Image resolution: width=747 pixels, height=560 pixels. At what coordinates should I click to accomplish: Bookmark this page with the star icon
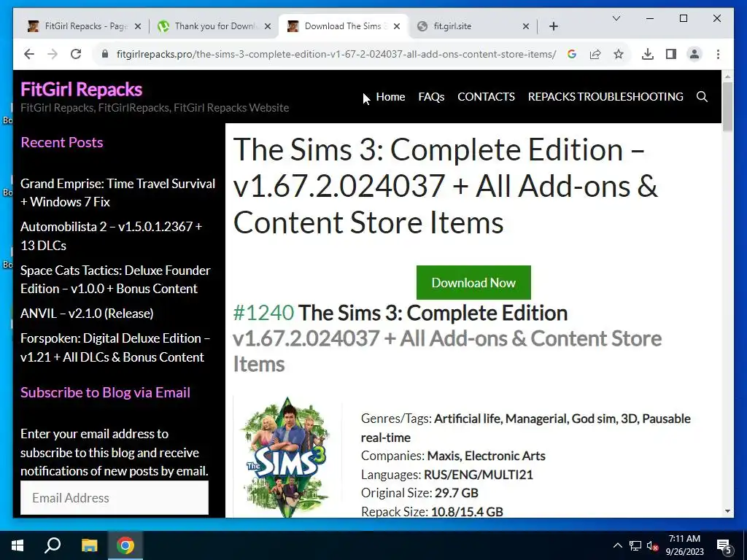[619, 54]
